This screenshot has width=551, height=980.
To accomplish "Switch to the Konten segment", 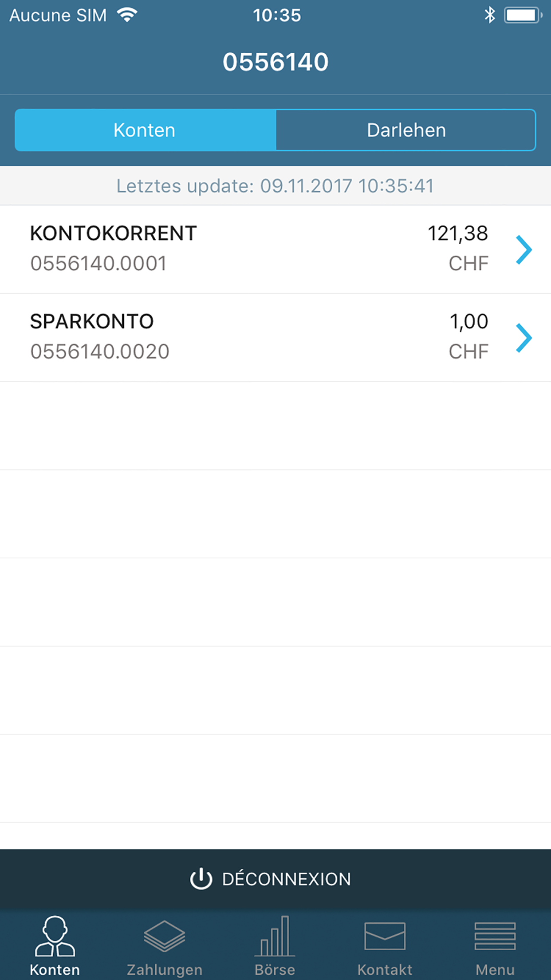I will [x=145, y=130].
